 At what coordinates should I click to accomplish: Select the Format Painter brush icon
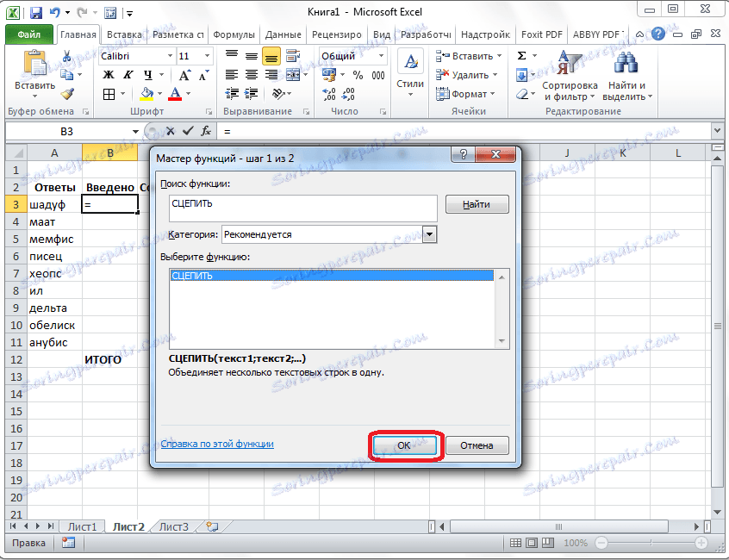point(67,93)
